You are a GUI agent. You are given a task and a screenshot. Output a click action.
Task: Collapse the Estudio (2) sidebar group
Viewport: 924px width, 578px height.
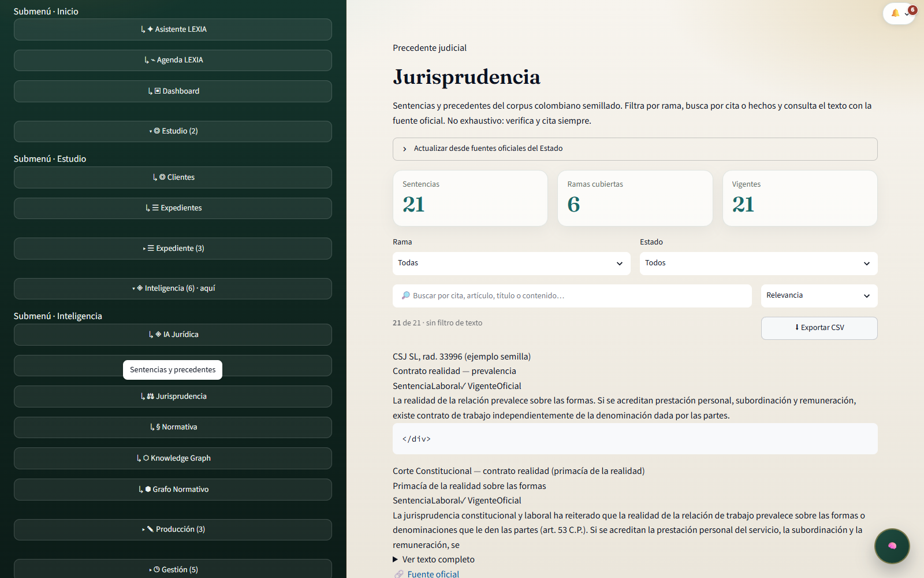coord(173,131)
